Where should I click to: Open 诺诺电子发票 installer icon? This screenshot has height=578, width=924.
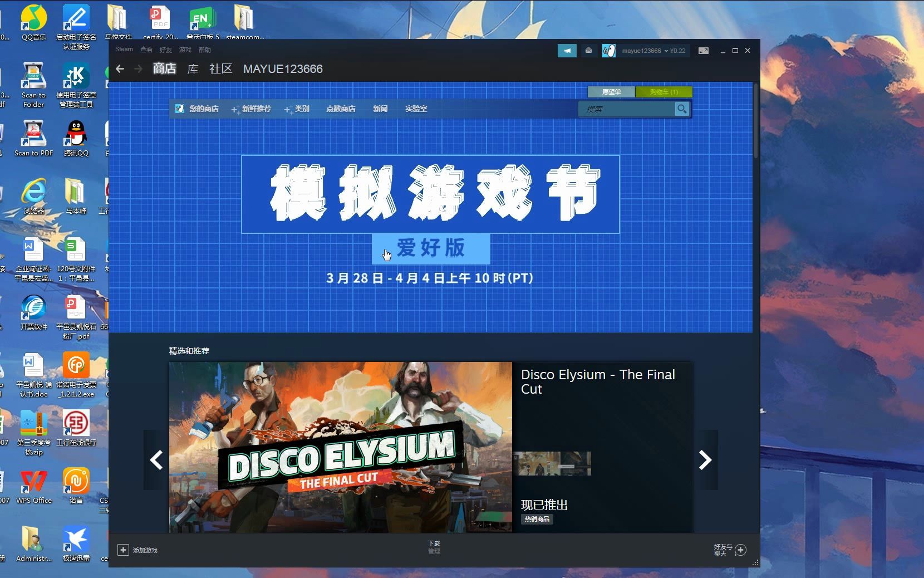tap(76, 374)
